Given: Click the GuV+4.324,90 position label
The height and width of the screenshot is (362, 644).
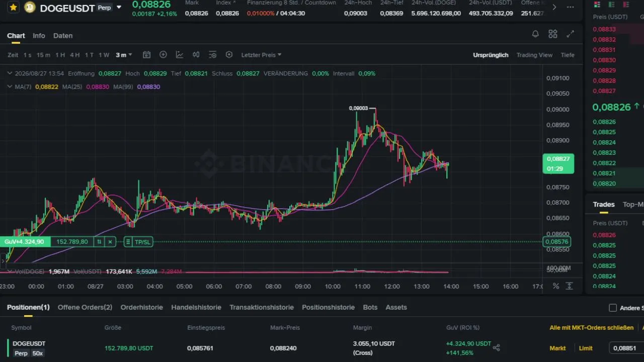Looking at the screenshot, I should 24,242.
